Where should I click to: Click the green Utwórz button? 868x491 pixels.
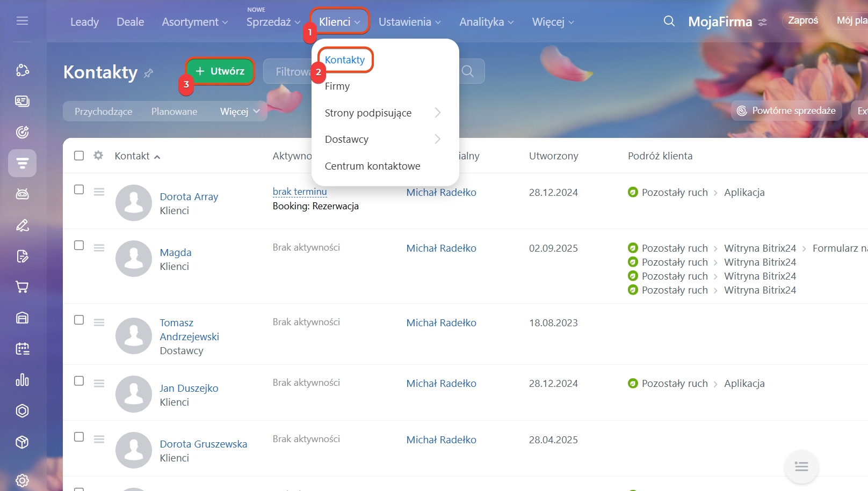[x=220, y=71]
